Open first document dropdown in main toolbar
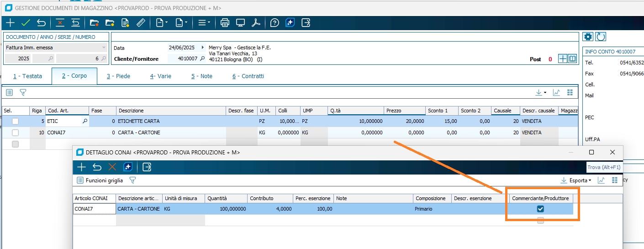This screenshot has height=249, width=644. pos(162,22)
